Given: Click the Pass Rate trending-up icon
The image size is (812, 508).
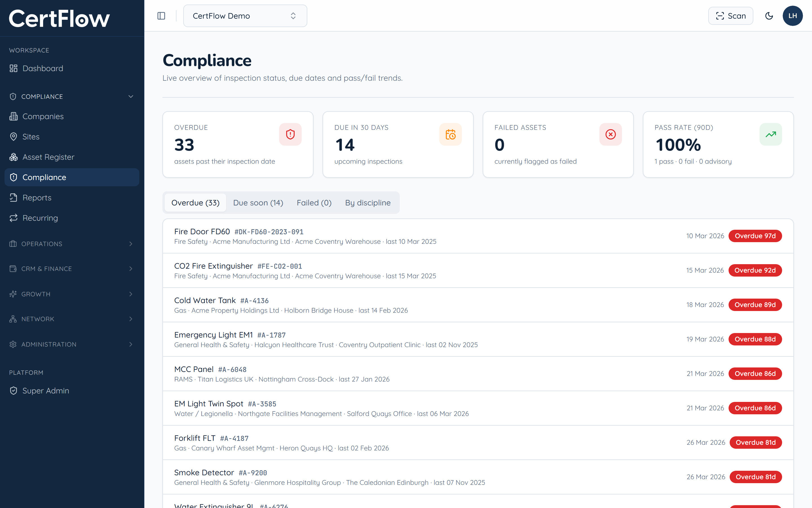Looking at the screenshot, I should 771,134.
